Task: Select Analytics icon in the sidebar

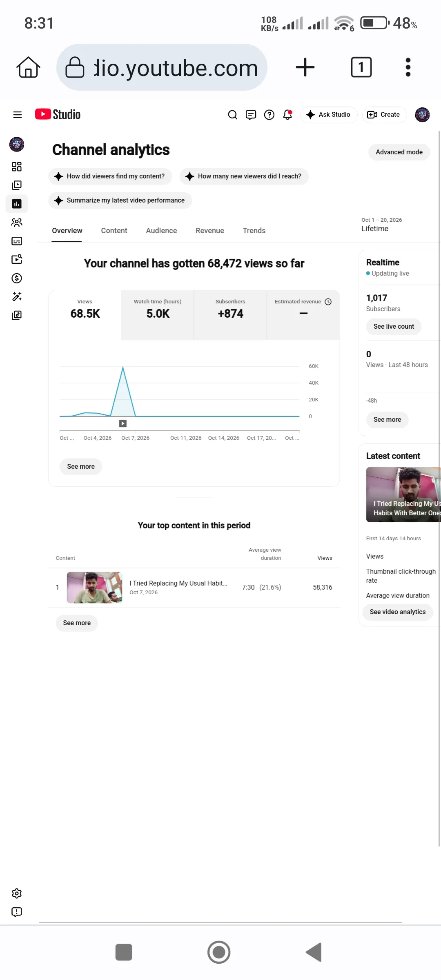Action: 17,204
